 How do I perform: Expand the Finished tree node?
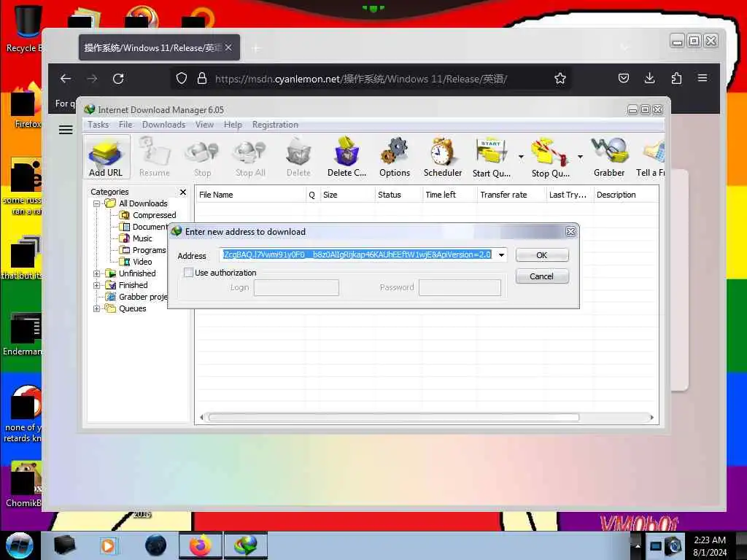(x=97, y=285)
